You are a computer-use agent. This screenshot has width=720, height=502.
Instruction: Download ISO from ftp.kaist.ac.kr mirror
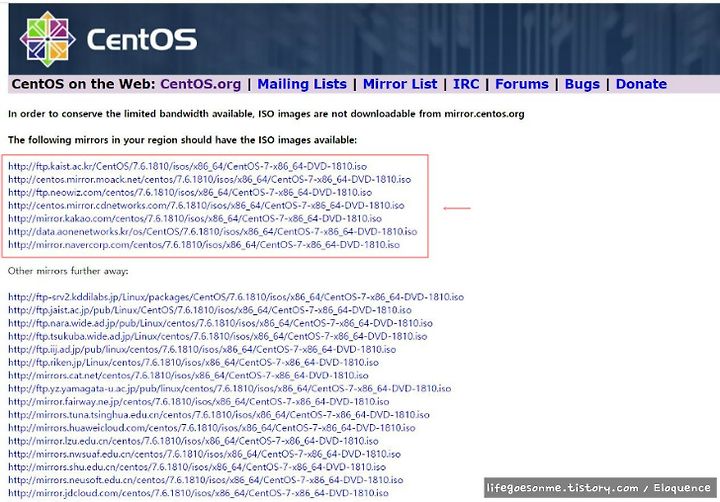click(187, 166)
